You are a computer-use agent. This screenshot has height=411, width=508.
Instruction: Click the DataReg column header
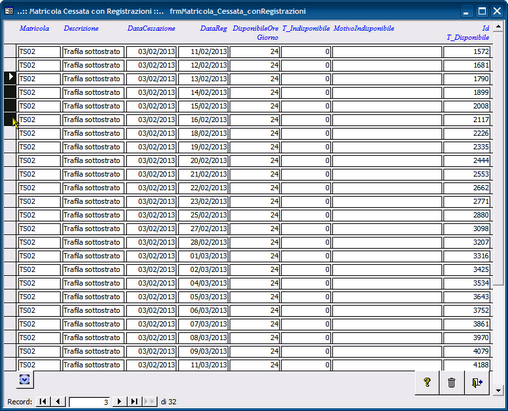pos(213,28)
